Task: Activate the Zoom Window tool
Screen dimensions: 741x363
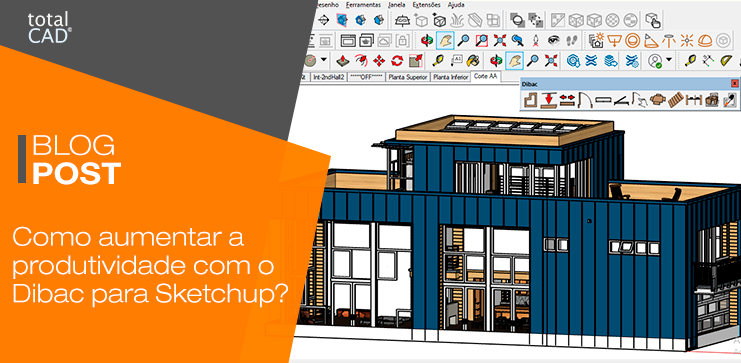Action: (481, 40)
